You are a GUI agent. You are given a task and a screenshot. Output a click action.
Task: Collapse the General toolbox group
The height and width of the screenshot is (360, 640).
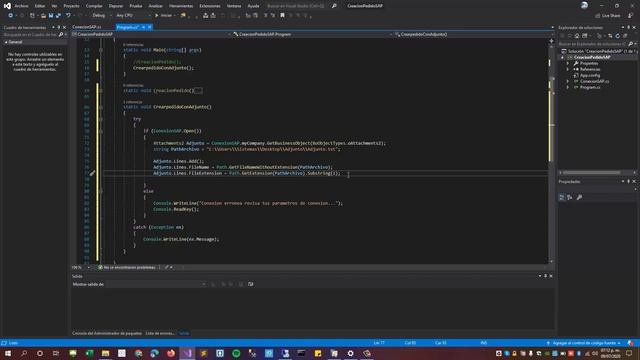6,42
